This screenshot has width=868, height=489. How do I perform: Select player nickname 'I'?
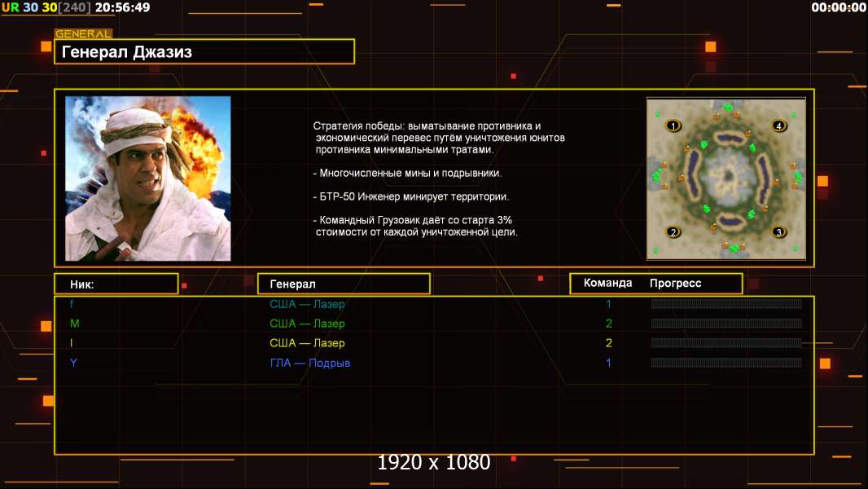(x=72, y=343)
